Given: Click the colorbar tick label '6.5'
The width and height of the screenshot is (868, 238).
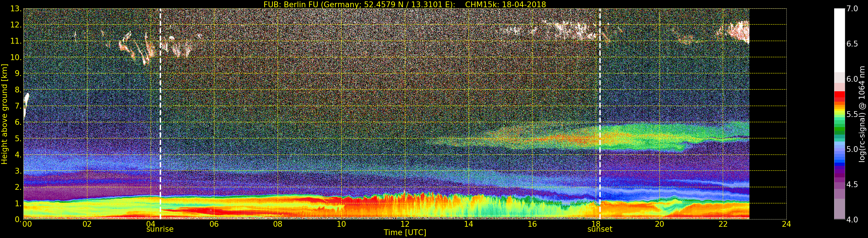Looking at the screenshot, I should 852,44.
